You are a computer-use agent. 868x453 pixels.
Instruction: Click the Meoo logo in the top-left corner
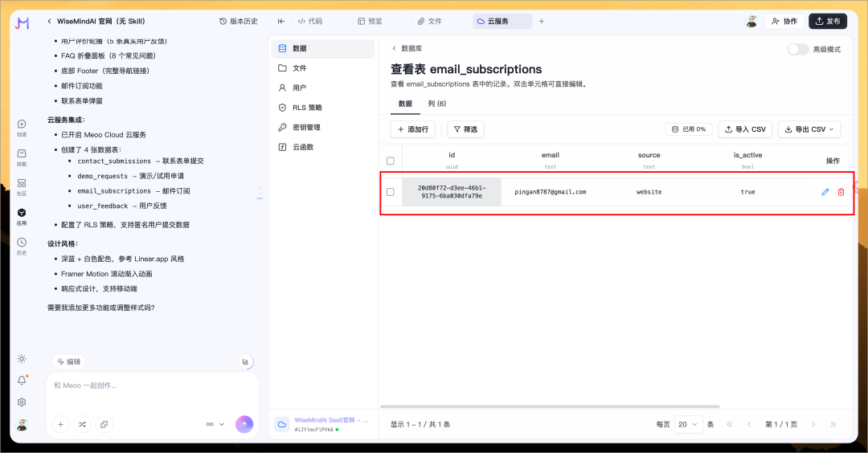pos(23,22)
